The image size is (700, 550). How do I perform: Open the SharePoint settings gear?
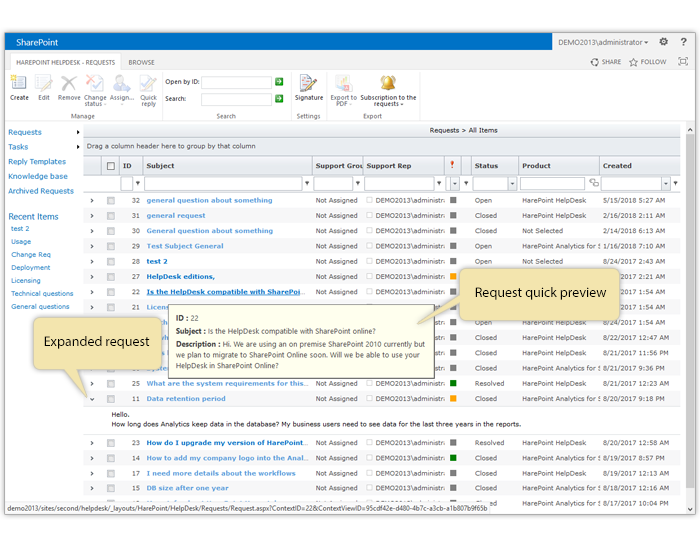click(x=664, y=42)
